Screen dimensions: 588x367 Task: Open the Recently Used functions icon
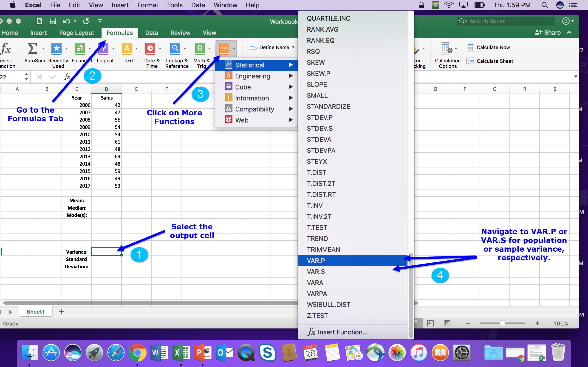57,49
